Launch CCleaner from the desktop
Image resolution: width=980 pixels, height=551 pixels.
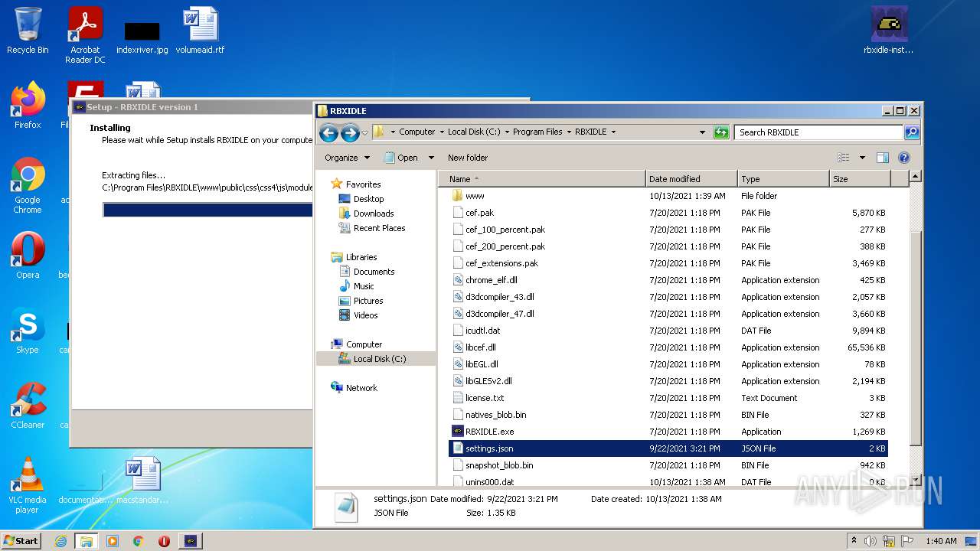[28, 405]
